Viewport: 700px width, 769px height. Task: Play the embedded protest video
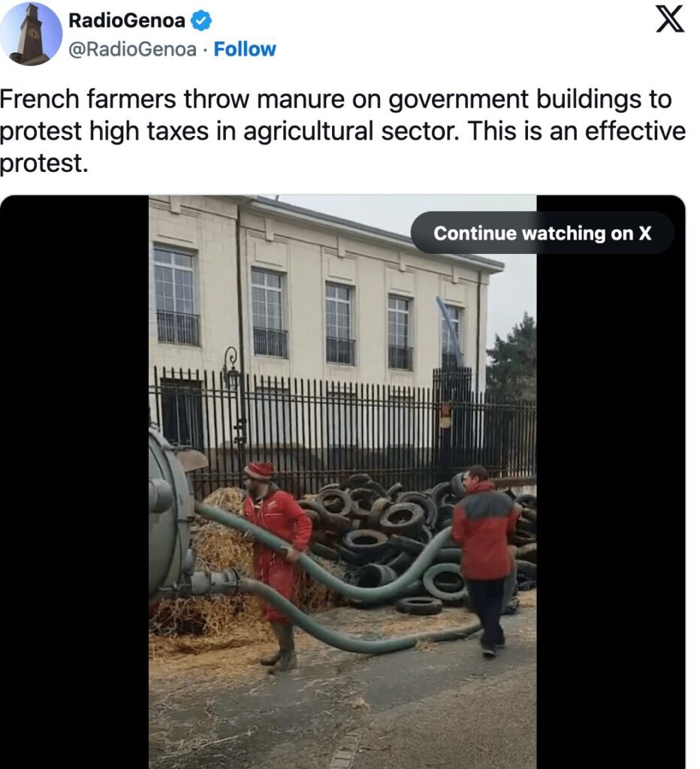[342, 481]
